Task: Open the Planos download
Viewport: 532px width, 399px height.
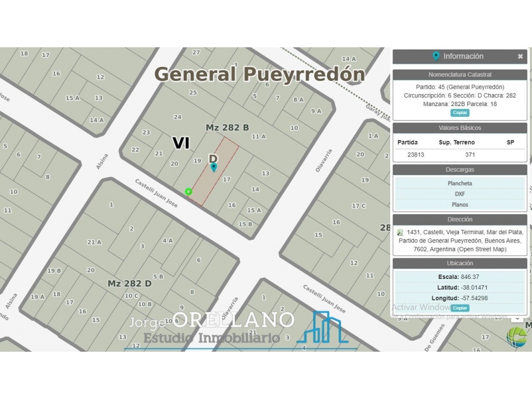Action: coord(460,204)
